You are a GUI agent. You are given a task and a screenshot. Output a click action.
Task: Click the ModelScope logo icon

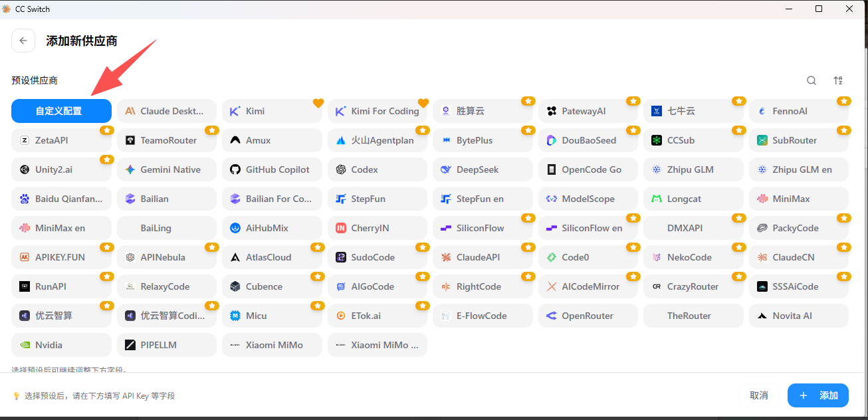tap(552, 199)
